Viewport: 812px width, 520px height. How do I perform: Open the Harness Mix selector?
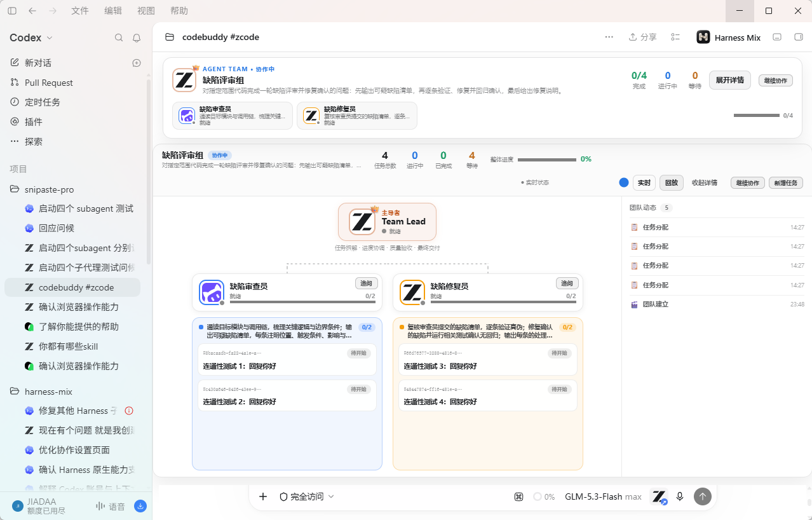click(729, 38)
